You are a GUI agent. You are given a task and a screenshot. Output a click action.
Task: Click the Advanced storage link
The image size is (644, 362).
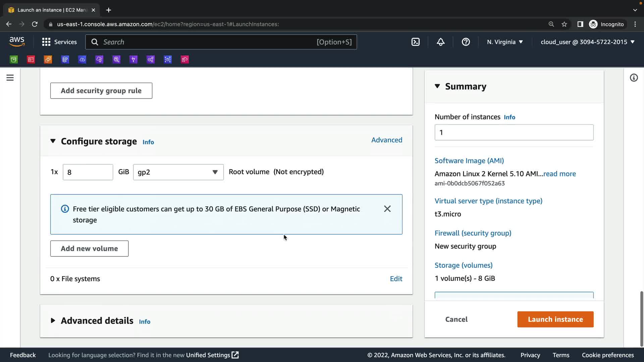pos(386,140)
